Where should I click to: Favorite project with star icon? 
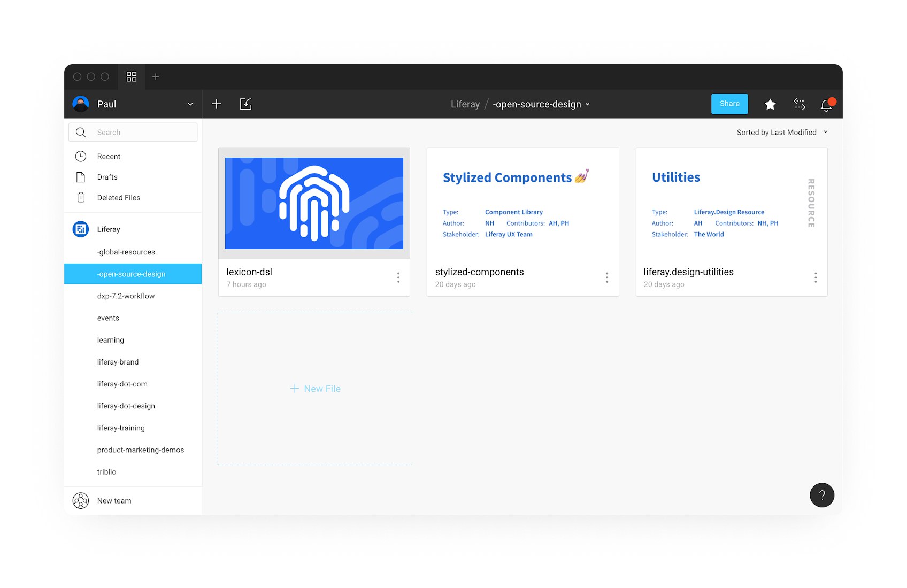point(770,104)
